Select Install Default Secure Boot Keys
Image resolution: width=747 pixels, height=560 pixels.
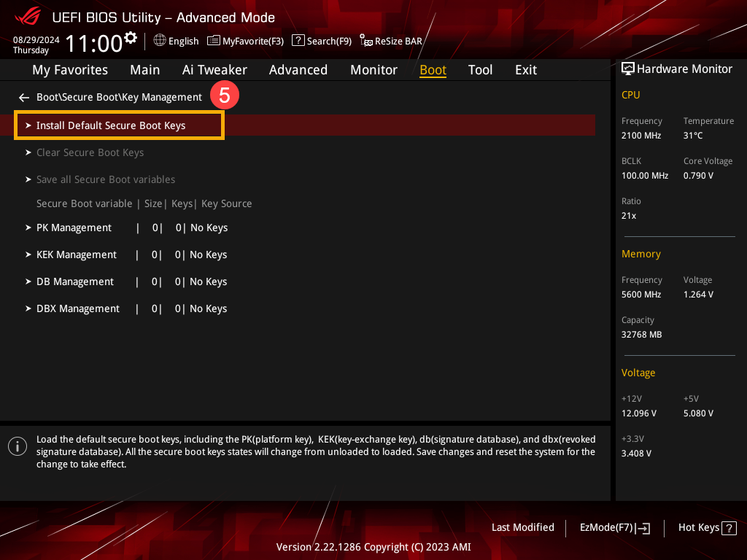point(111,125)
